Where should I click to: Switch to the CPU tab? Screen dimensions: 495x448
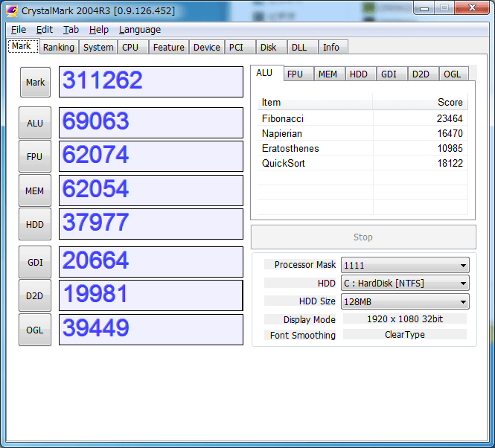coord(133,47)
